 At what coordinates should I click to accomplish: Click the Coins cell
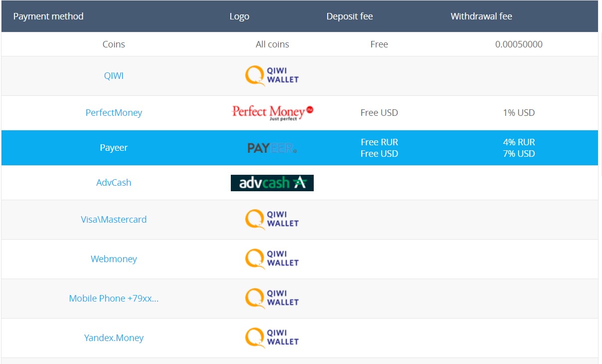pos(114,44)
